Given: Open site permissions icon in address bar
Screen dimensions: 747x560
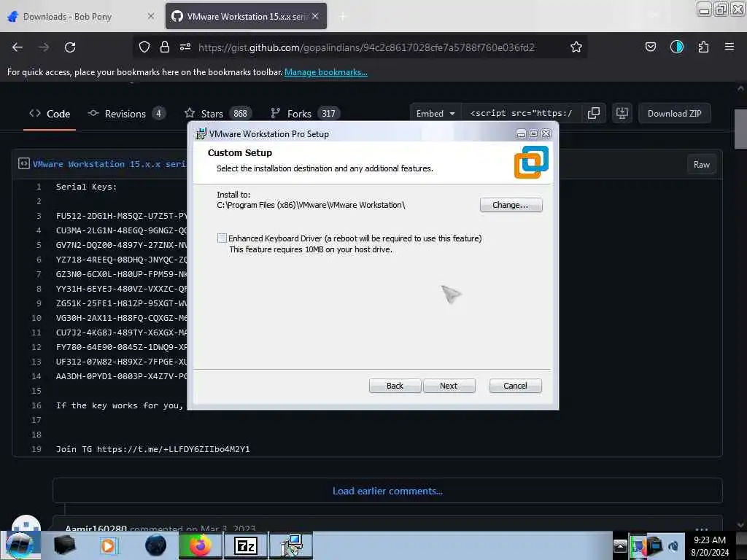Looking at the screenshot, I should click(185, 47).
